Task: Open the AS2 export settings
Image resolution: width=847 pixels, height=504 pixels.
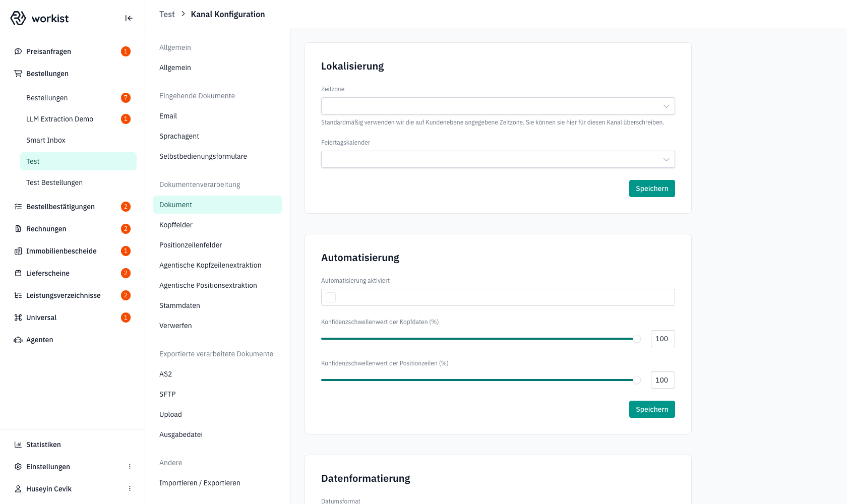Action: click(x=217, y=374)
